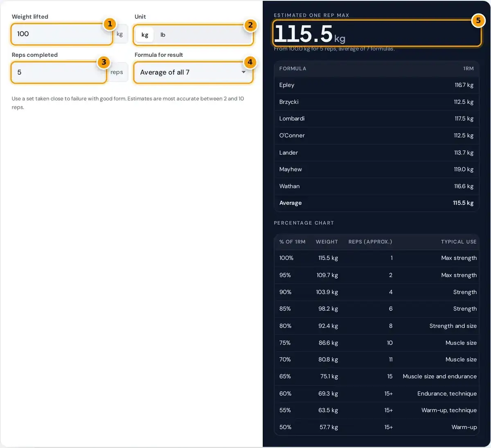Click the 75% percentage cell
Screen dimensions: 491x448
(x=285, y=343)
